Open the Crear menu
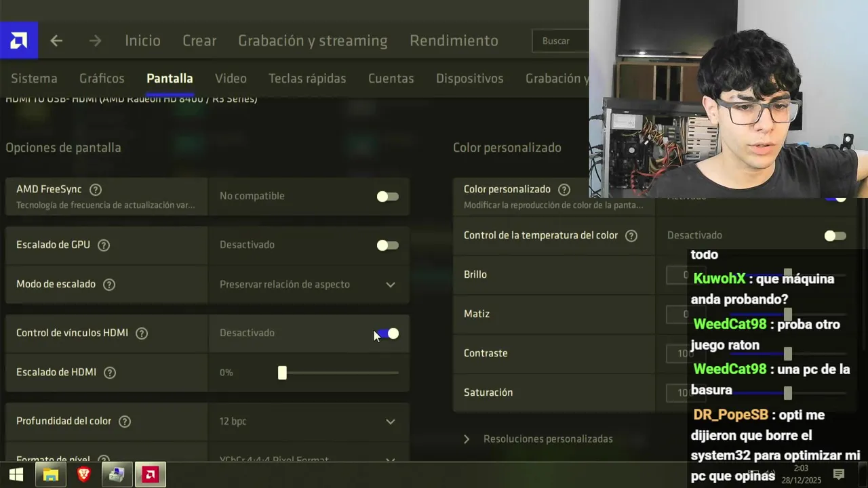The image size is (868, 488). click(x=199, y=41)
